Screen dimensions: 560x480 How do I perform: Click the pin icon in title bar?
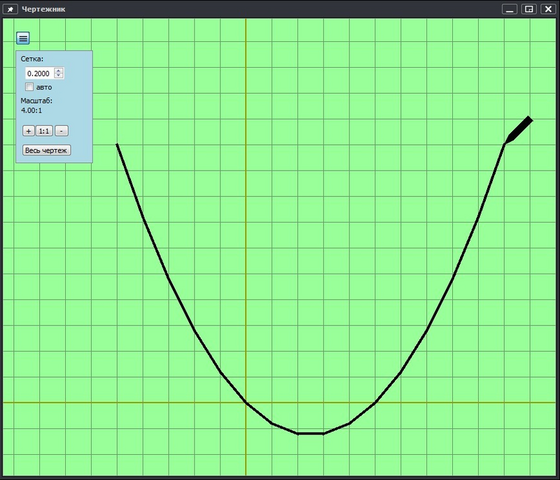[10, 9]
